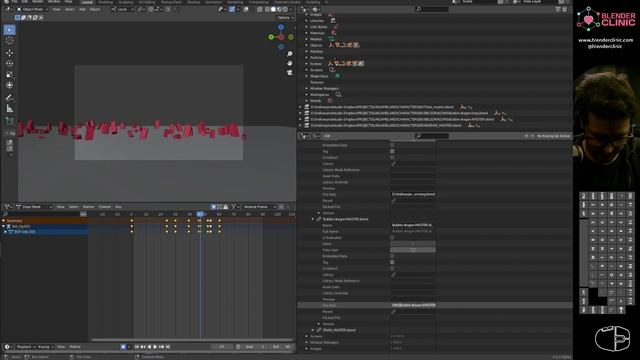Screen dimensions: 640x360
Task: Click the Users field of Bubble-dragon-MASTER.blend
Action: [x=413, y=244]
